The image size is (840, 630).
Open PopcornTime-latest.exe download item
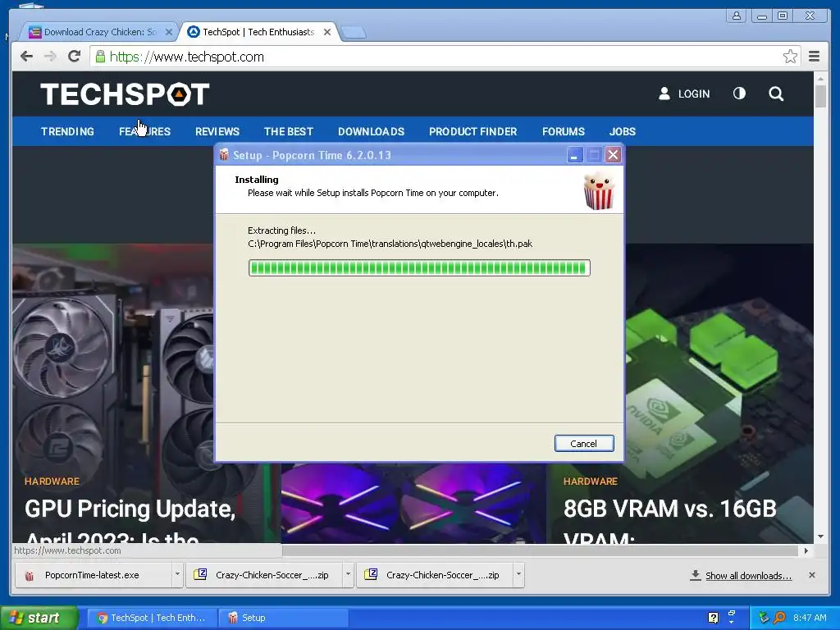(x=94, y=575)
